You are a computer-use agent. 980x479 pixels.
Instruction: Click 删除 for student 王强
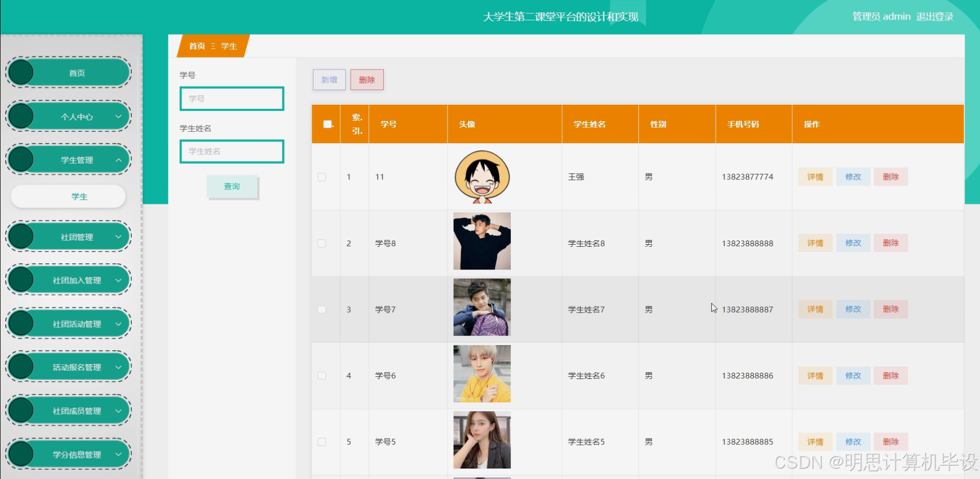pyautogui.click(x=891, y=177)
